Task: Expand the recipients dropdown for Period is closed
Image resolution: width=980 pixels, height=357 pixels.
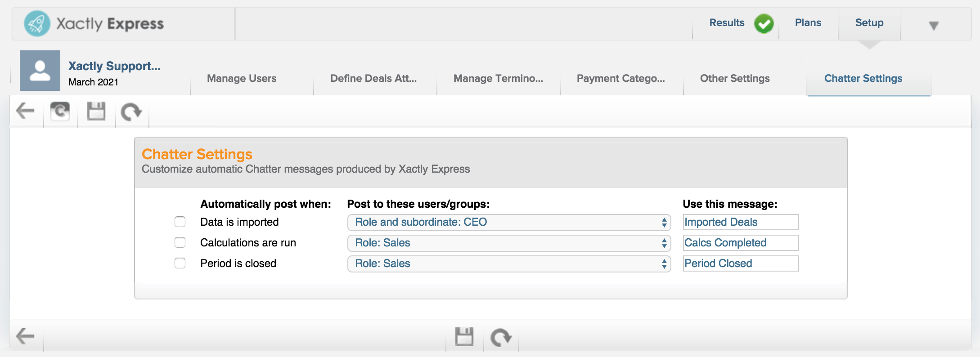Action: (509, 263)
